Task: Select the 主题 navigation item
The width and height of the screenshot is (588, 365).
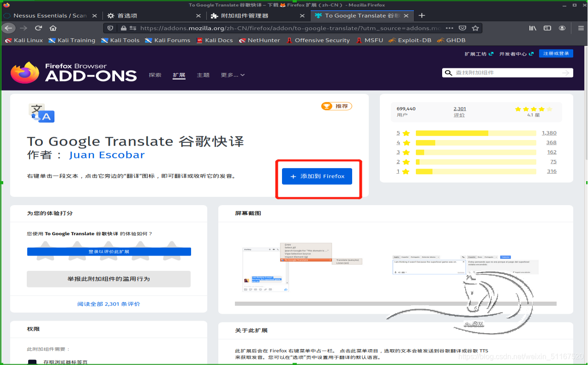Action: coord(203,75)
